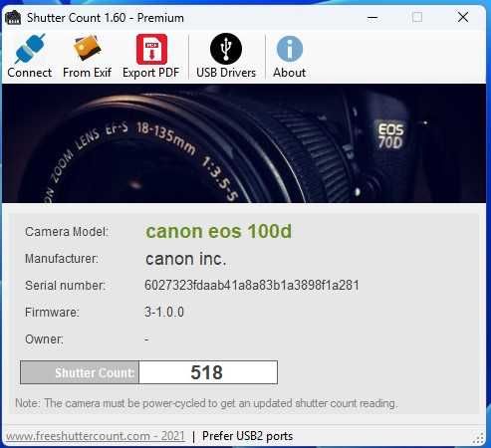The height and width of the screenshot is (448, 491).
Task: Click the Canon EOS 70D banner image
Action: (244, 143)
